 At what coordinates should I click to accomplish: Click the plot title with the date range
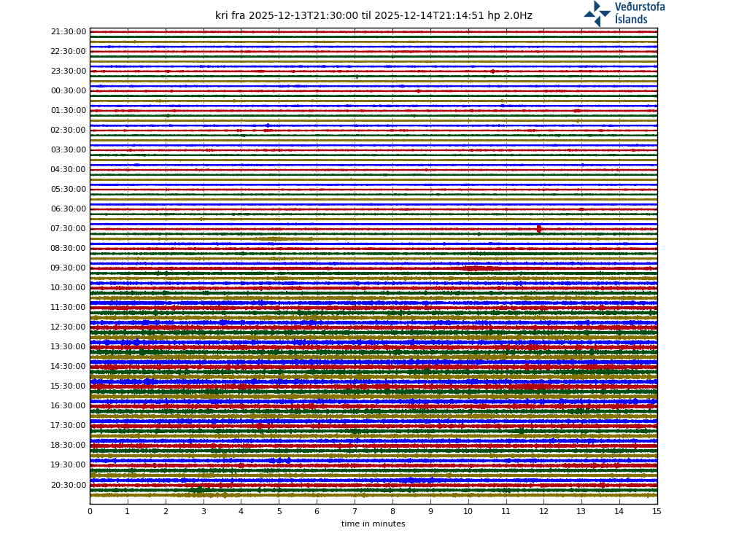[x=373, y=15]
